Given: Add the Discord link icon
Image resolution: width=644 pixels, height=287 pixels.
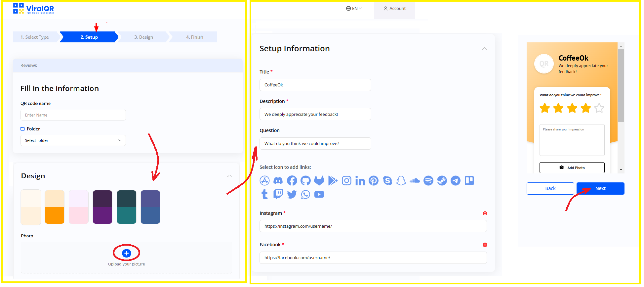Looking at the screenshot, I should pos(278,181).
